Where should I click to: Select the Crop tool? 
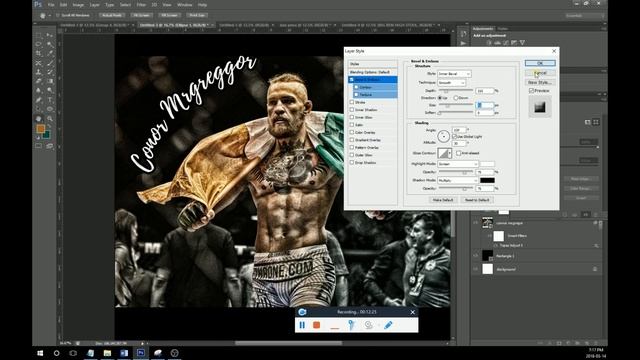39,53
